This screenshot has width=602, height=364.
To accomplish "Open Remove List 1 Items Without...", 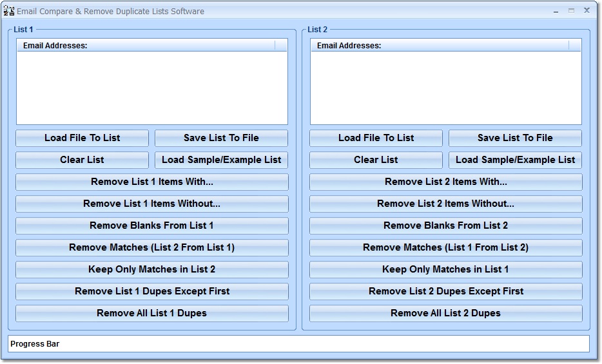I will [x=152, y=204].
